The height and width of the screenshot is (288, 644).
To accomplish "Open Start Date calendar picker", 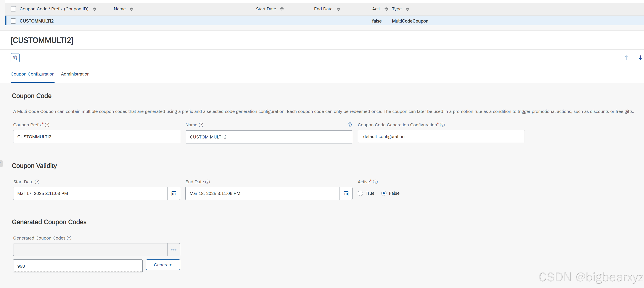I will click(x=174, y=193).
